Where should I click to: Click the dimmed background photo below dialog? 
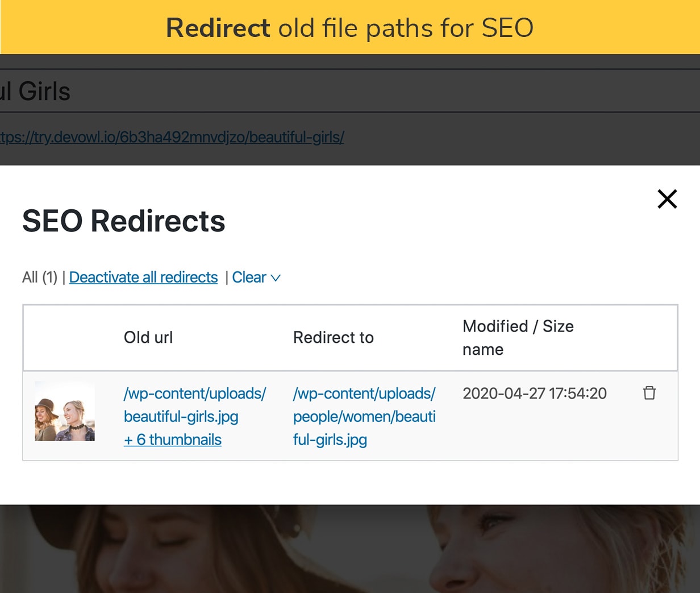click(x=350, y=549)
